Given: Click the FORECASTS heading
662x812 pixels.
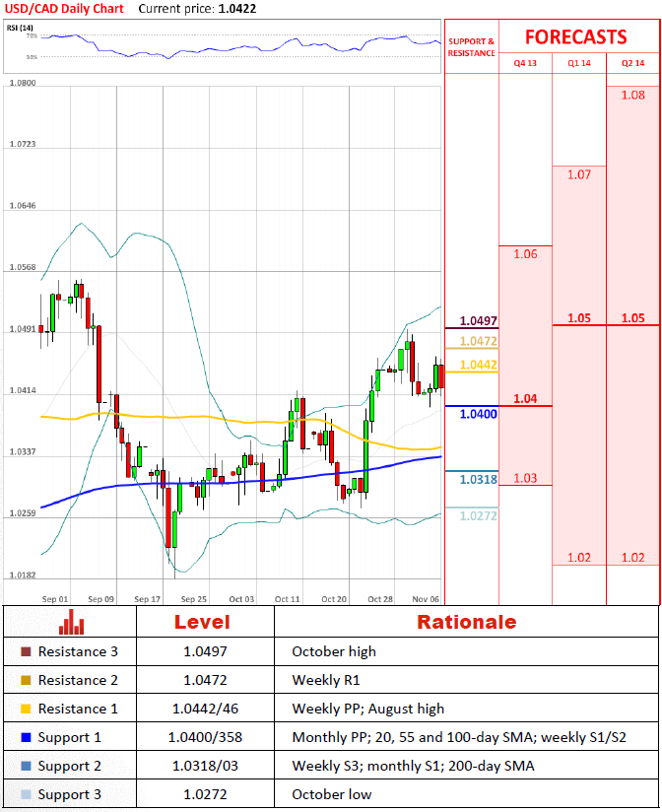Looking at the screenshot, I should (575, 37).
